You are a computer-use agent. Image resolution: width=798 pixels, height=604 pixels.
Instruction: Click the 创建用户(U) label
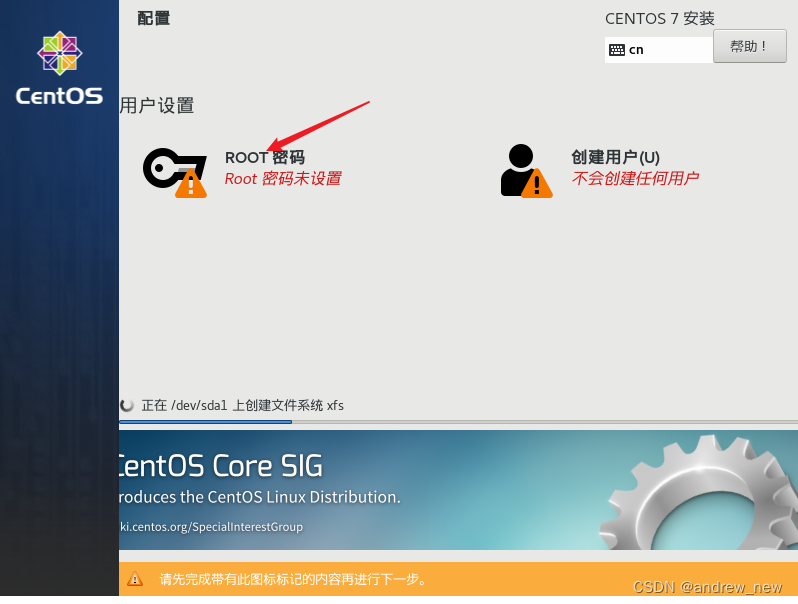[615, 157]
